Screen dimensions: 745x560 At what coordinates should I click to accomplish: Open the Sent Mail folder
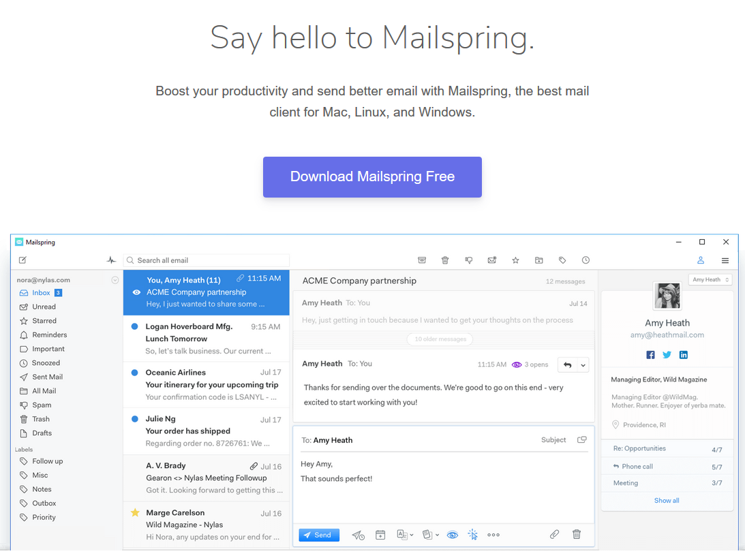[x=47, y=377]
